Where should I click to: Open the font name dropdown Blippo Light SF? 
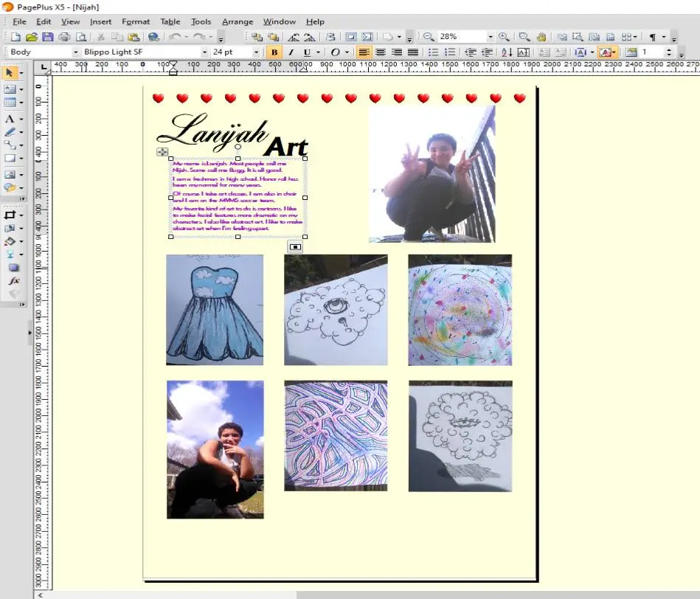(204, 52)
